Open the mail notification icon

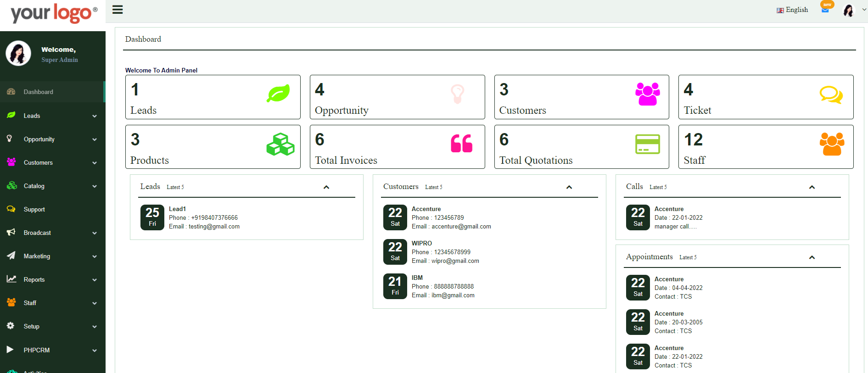825,10
